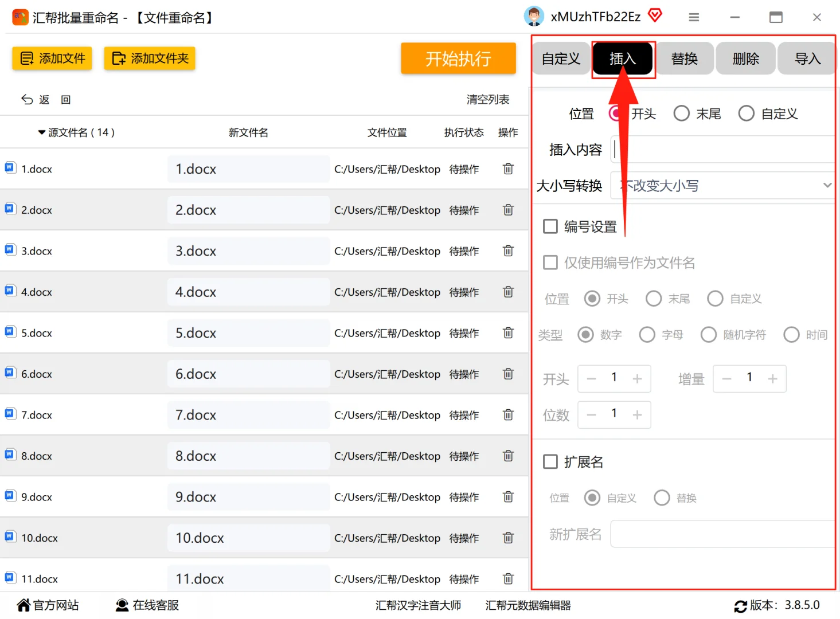Increase 增量 value with the plus stepper

click(772, 378)
